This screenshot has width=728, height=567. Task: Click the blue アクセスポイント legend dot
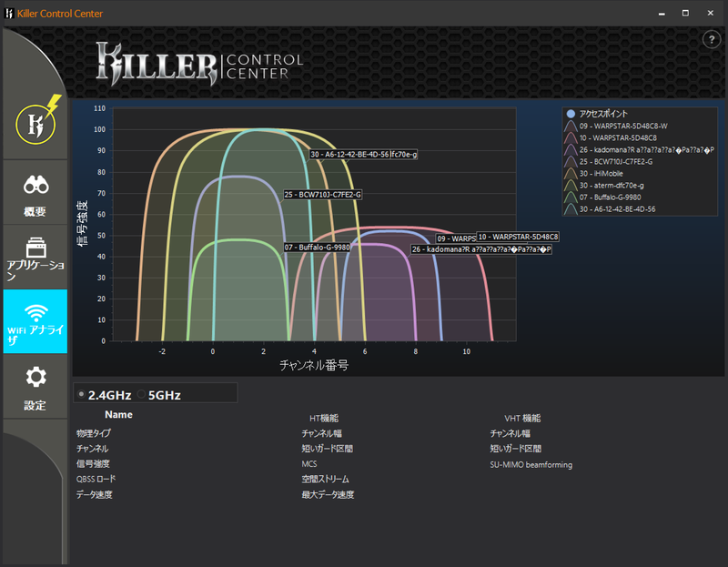pos(571,114)
